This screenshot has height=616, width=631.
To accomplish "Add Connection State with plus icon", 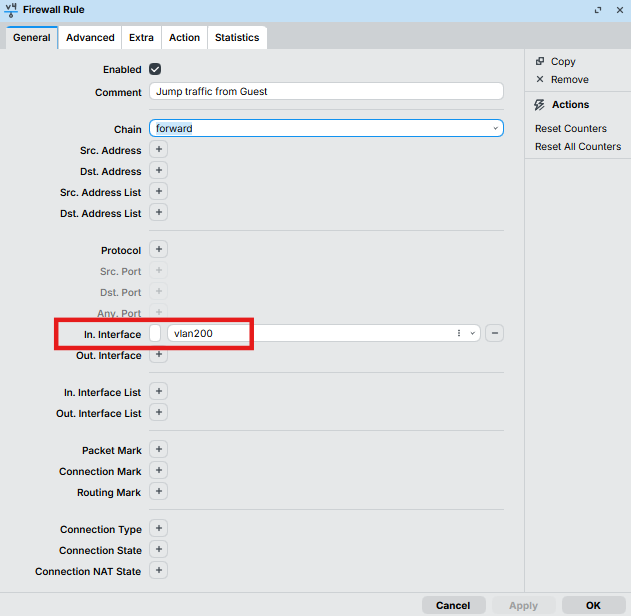I will [159, 549].
